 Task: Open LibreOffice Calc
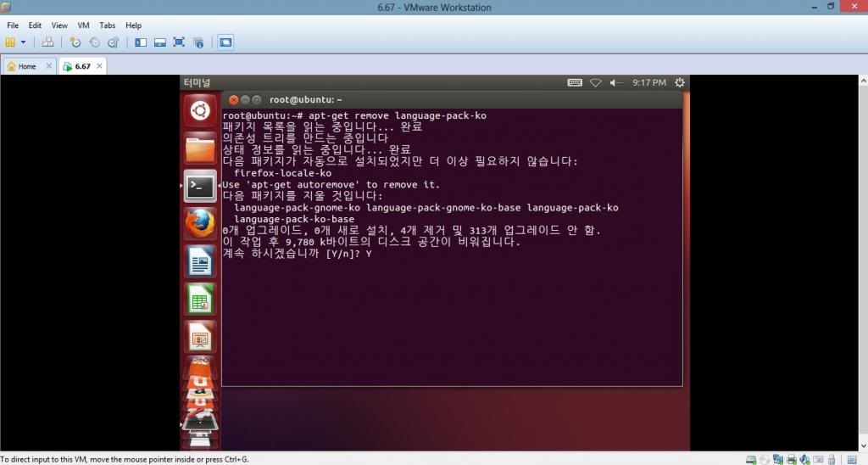click(200, 300)
